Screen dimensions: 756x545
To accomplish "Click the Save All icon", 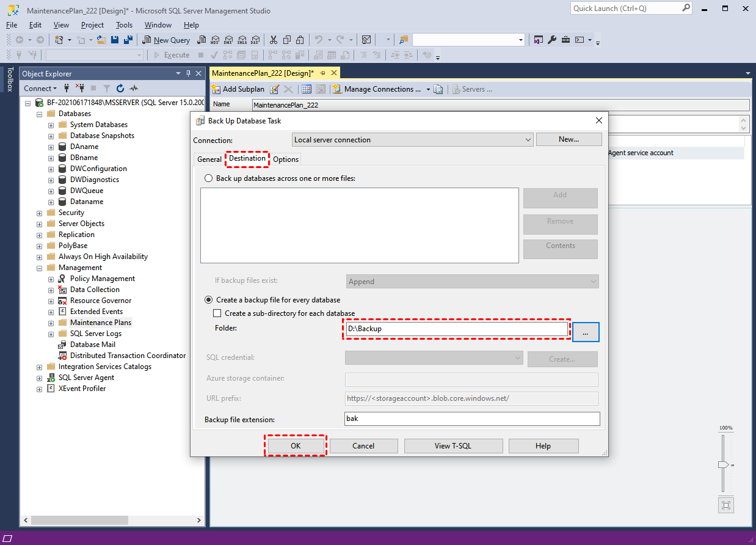I will point(128,40).
